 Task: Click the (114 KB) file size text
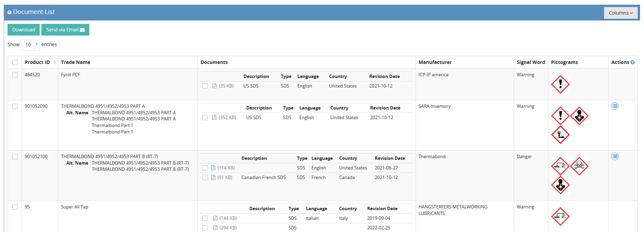coord(226,168)
